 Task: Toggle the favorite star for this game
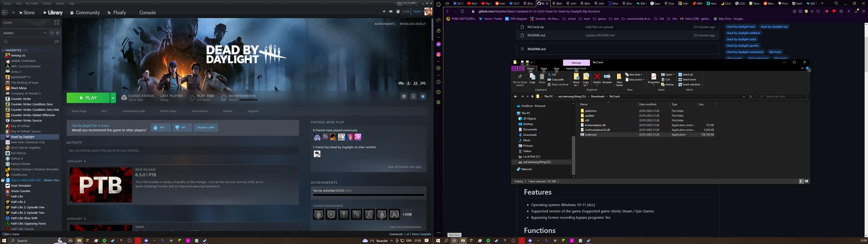point(423,96)
